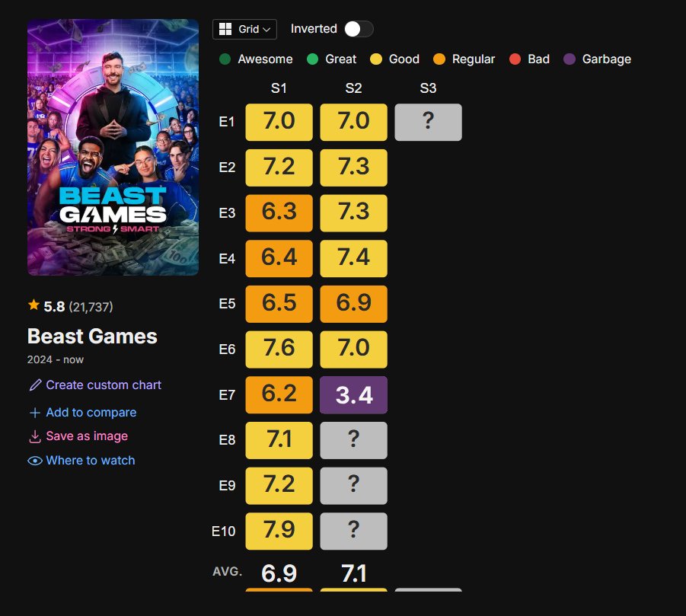Viewport: 686px width, 616px height.
Task: Click the pencil icon beside Create custom chart
Action: click(35, 385)
